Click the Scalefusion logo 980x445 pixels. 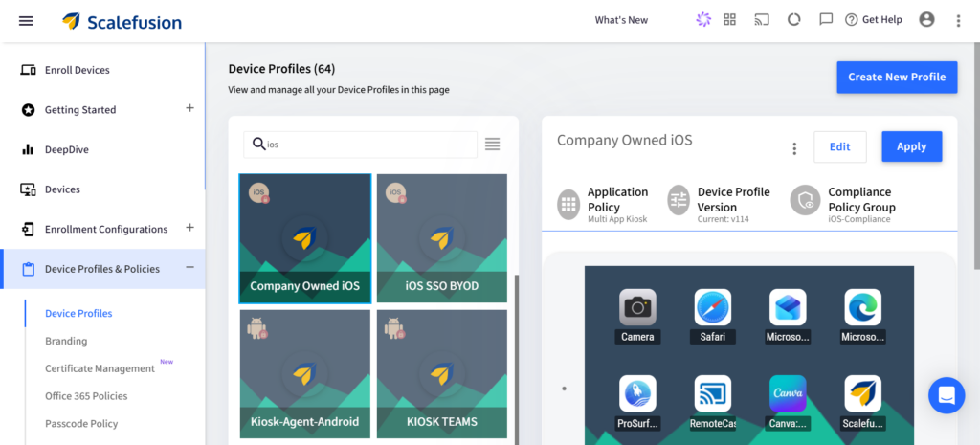pos(122,22)
